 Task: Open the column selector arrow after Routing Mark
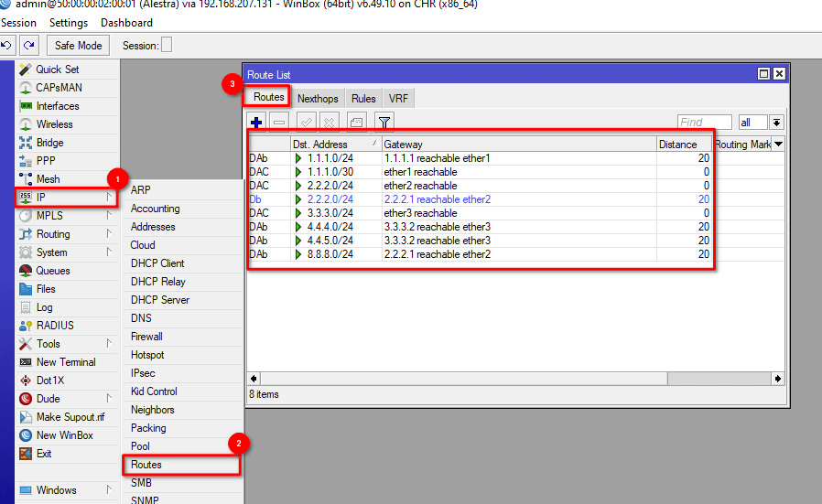point(778,145)
